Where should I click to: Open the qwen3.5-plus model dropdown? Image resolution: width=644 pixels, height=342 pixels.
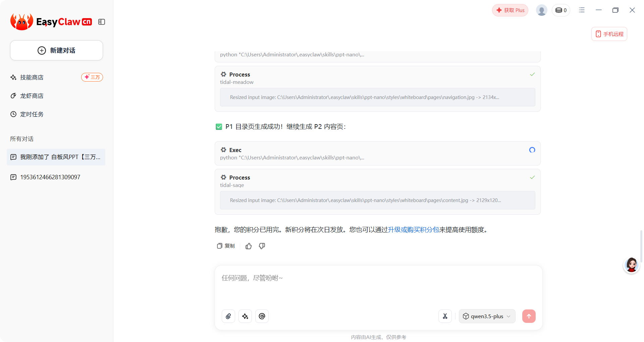[x=487, y=316]
